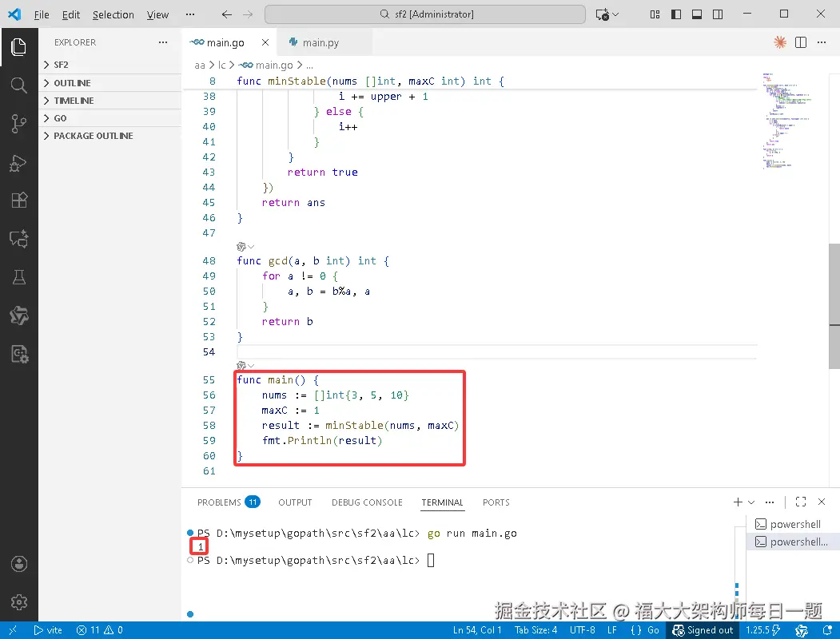Toggle the secondary side bar
Viewport: 840px width, 639px height.
tap(718, 14)
